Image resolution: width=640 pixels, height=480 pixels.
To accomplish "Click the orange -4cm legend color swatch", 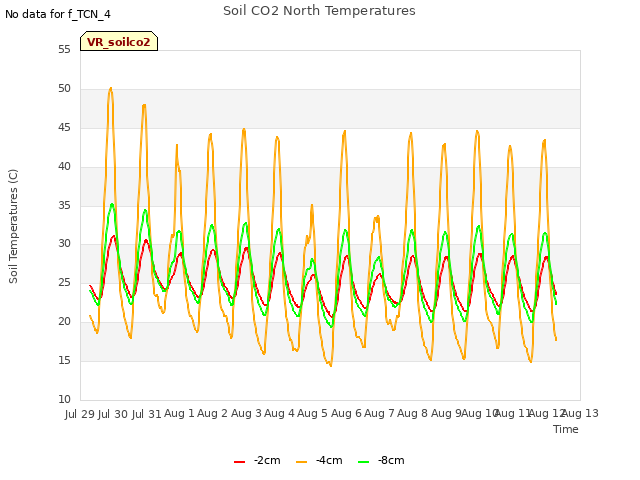I will (x=302, y=462).
